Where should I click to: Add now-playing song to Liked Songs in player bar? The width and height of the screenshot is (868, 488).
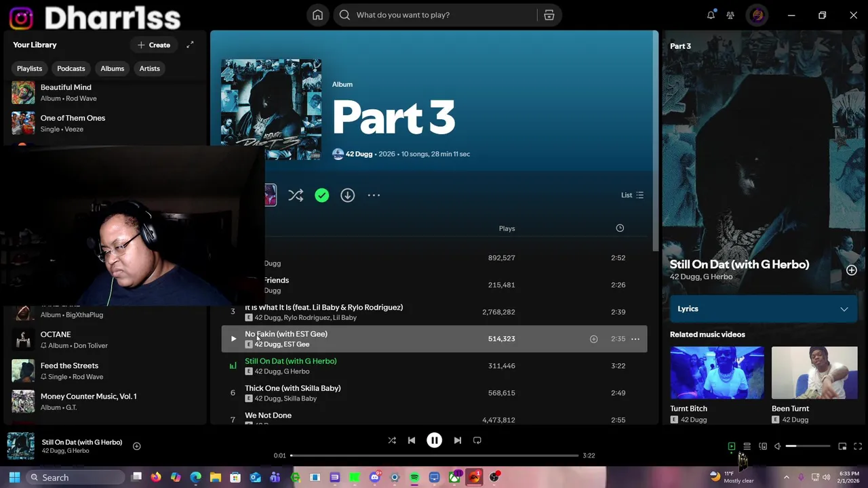coord(136,446)
